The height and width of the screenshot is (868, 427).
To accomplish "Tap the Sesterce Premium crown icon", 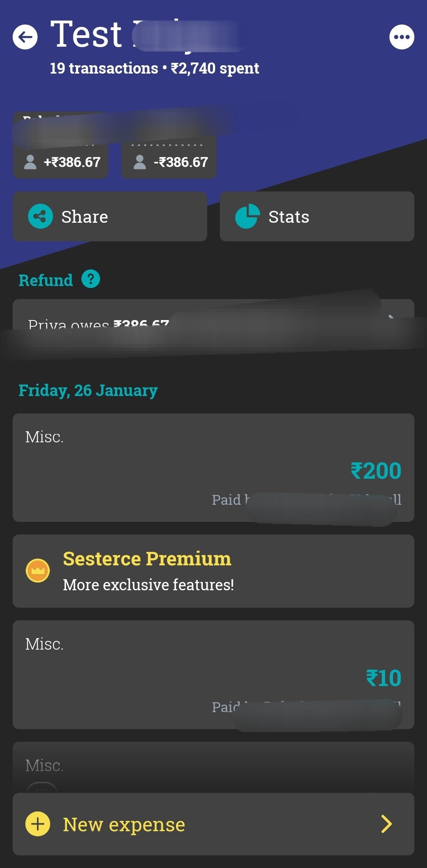I will point(38,571).
